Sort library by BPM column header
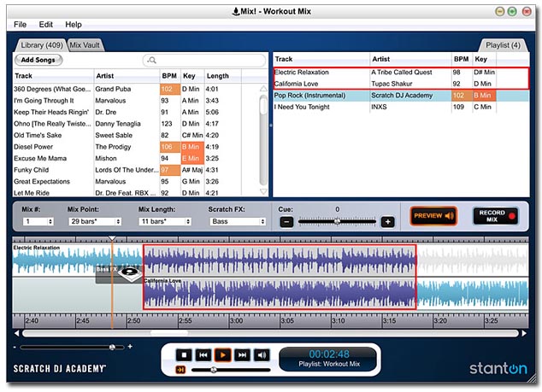This screenshot has height=392, width=542. 170,76
